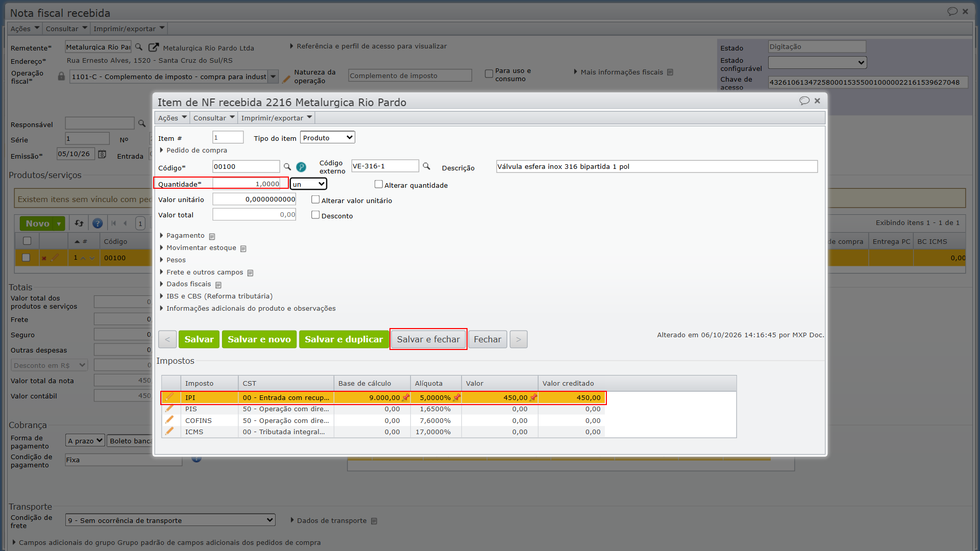Image resolution: width=980 pixels, height=551 pixels.
Task: Open Ações menu in Nota fiscal recebida window
Action: [x=24, y=29]
